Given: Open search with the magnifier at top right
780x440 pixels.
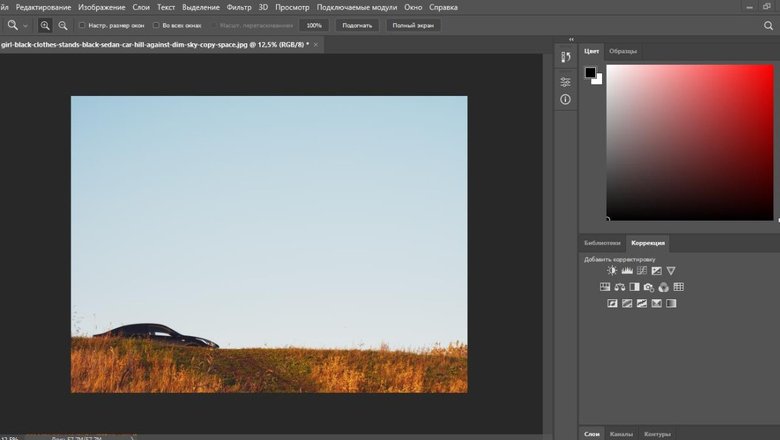Looking at the screenshot, I should click(769, 25).
